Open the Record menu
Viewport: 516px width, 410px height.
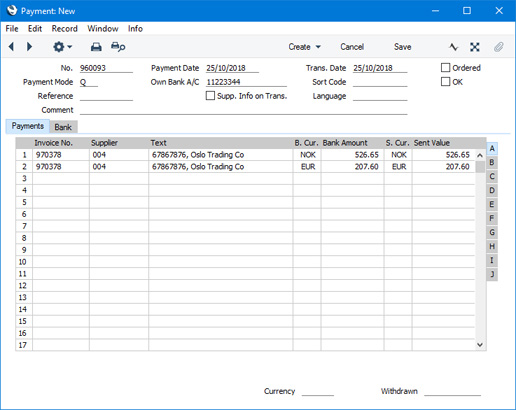pos(64,29)
